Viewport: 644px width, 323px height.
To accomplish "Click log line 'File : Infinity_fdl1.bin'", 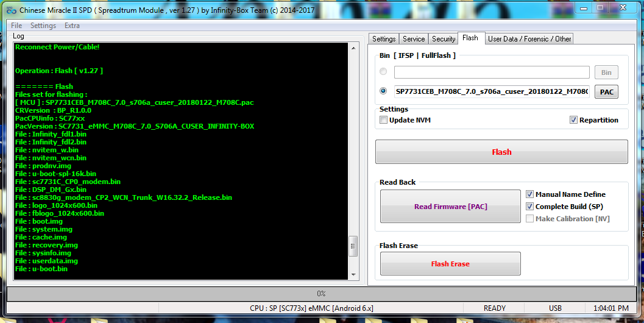I will point(51,134).
